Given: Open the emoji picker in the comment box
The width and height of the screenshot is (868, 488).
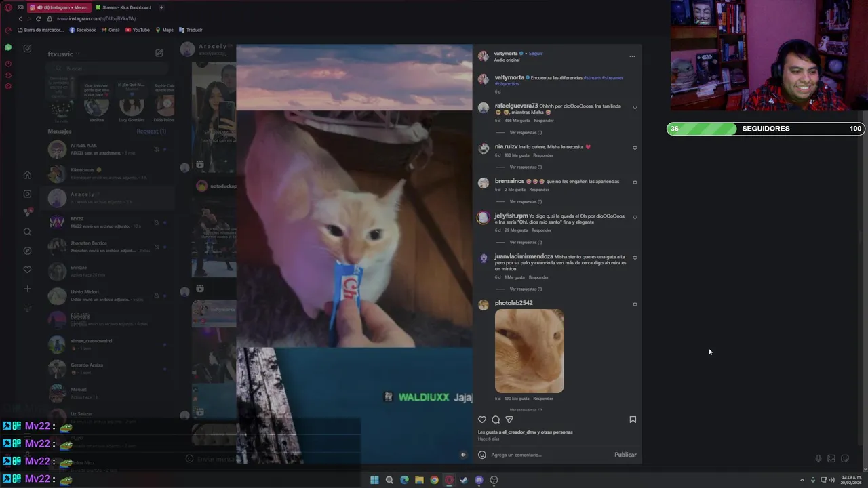Looking at the screenshot, I should (482, 455).
